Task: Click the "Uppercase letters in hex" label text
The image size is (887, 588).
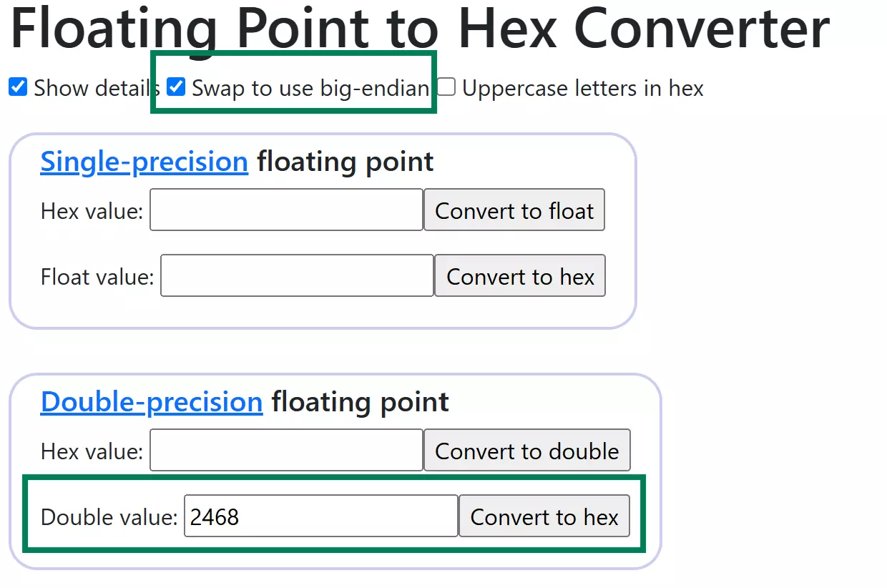Action: [x=582, y=88]
